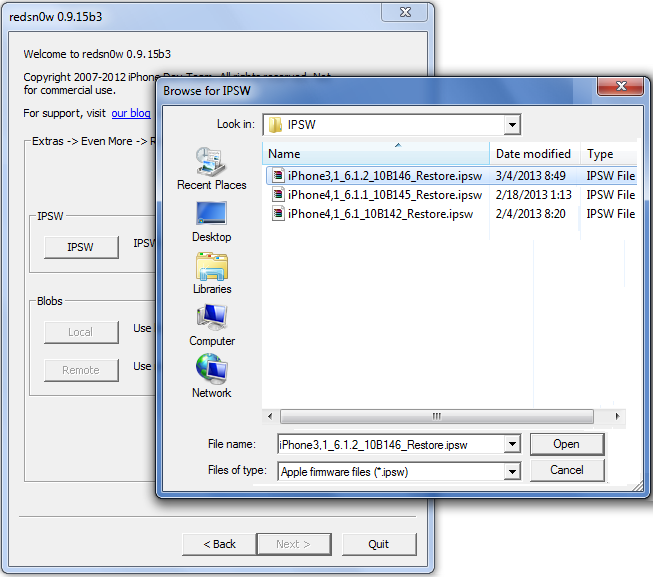Sort files by the Name column
This screenshot has height=577, width=653.
pyautogui.click(x=376, y=154)
